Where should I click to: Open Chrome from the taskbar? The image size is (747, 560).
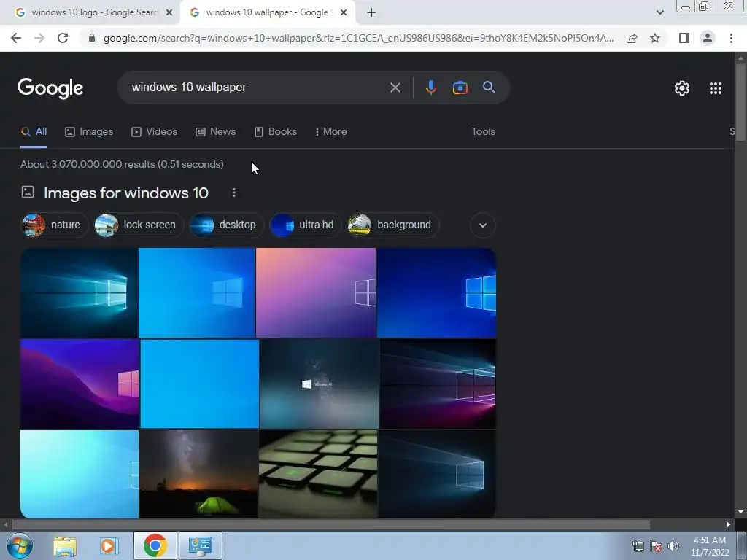tap(155, 545)
